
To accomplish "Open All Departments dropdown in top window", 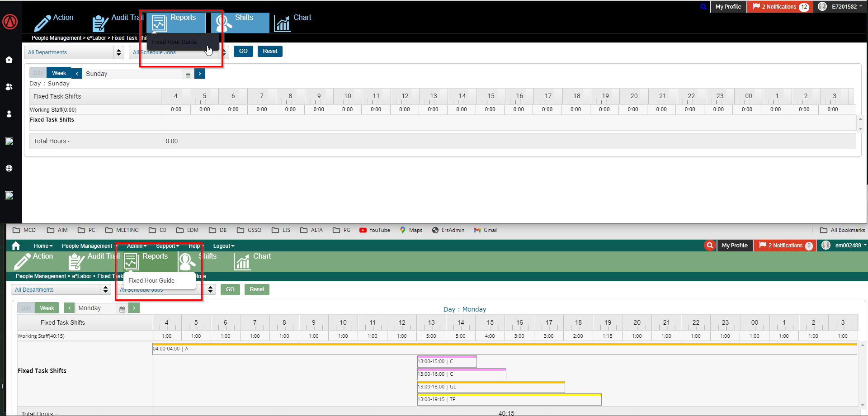I will (x=74, y=52).
